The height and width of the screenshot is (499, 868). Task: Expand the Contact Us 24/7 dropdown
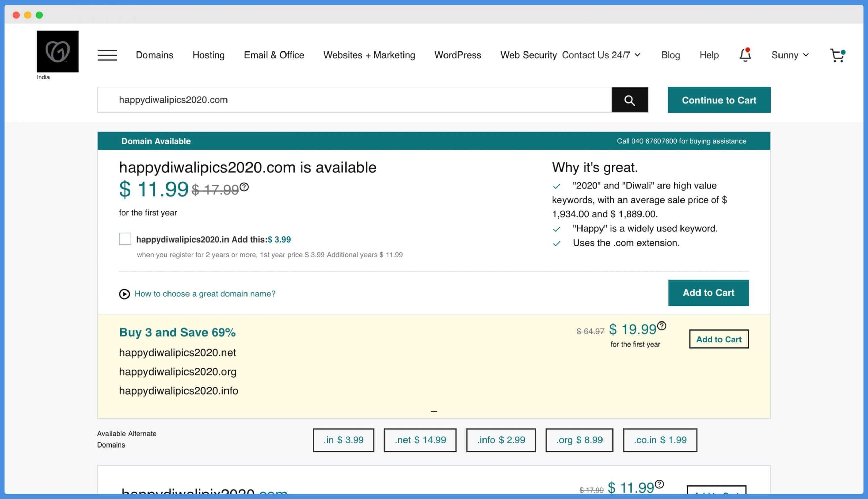(x=601, y=55)
